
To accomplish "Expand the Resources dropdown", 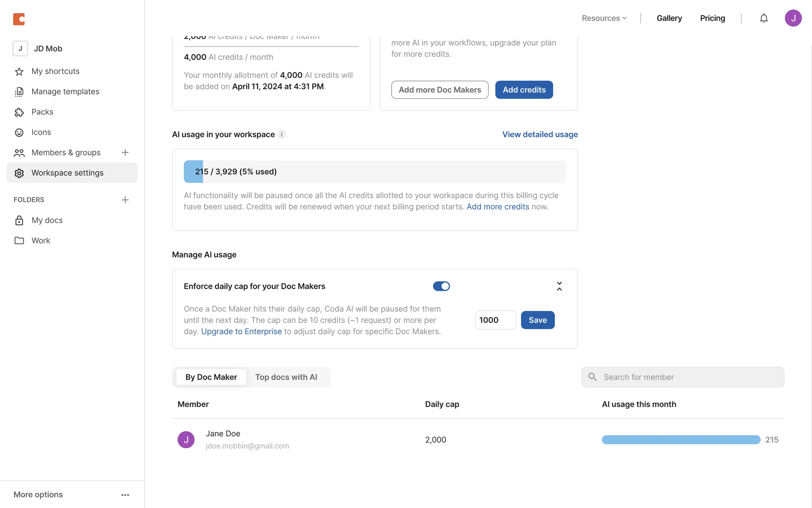I will [604, 18].
